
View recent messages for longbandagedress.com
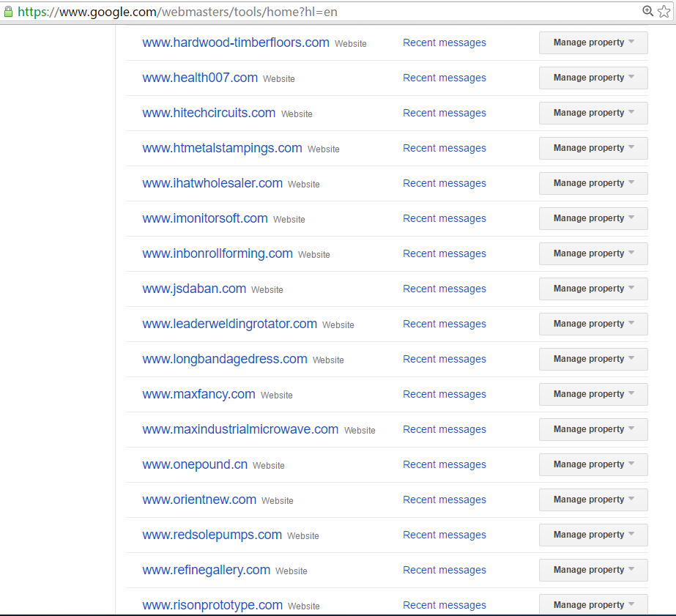click(x=445, y=359)
